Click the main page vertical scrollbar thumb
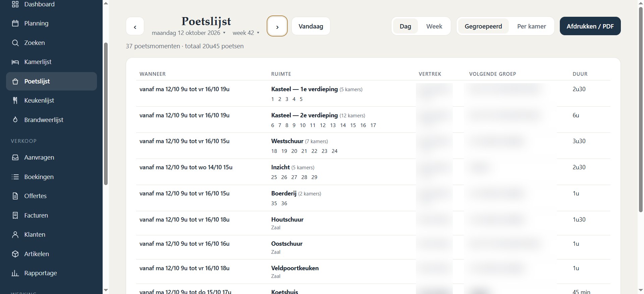644x294 pixels. coord(641,109)
